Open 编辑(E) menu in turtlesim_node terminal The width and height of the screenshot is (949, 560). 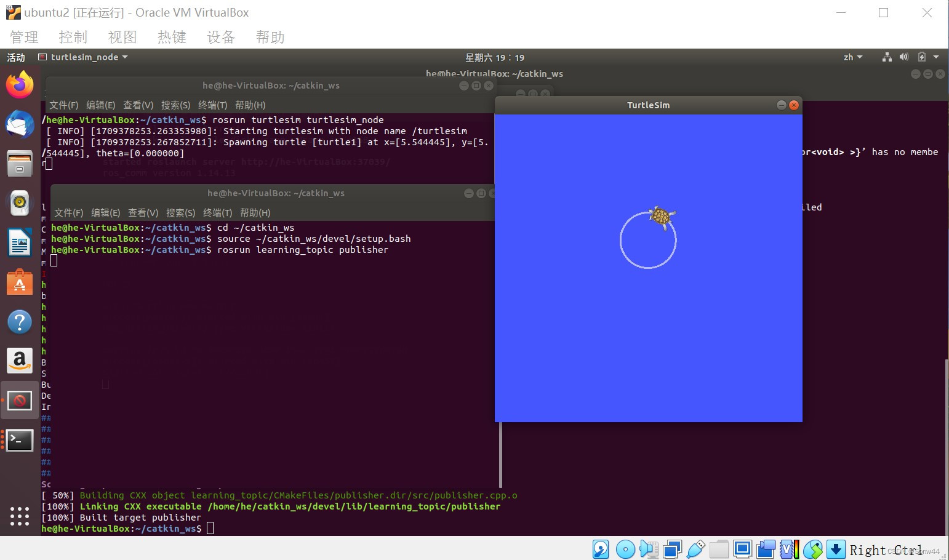click(101, 105)
